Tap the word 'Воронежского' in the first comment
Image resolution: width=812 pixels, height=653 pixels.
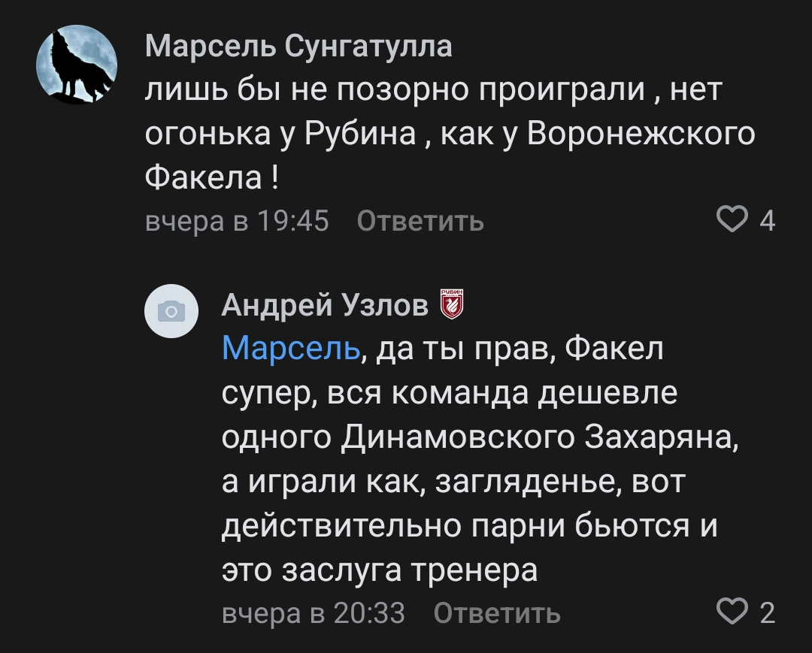[641, 135]
